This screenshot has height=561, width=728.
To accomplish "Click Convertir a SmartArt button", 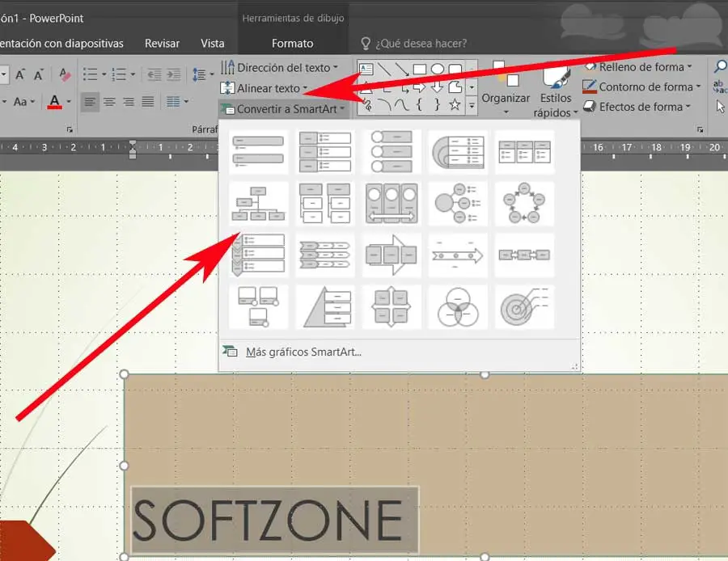I will 283,109.
